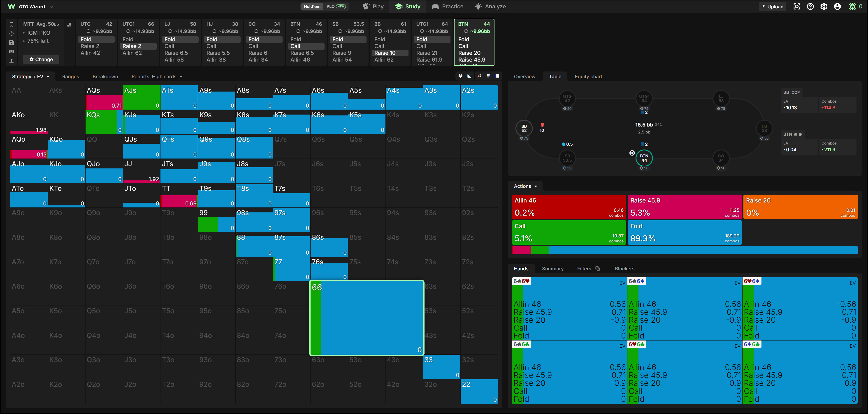Click the nine-dot grid view icon
The image size is (868, 414).
point(489,76)
